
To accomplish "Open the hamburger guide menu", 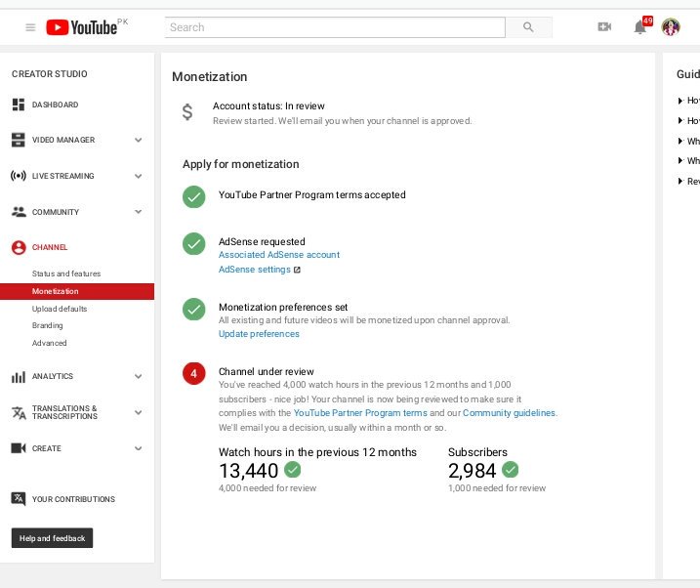I will point(30,27).
